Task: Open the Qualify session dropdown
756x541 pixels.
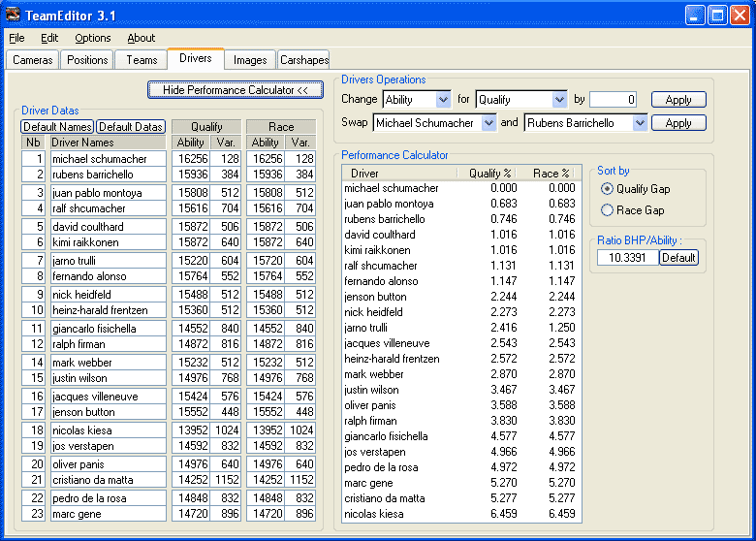Action: point(559,99)
